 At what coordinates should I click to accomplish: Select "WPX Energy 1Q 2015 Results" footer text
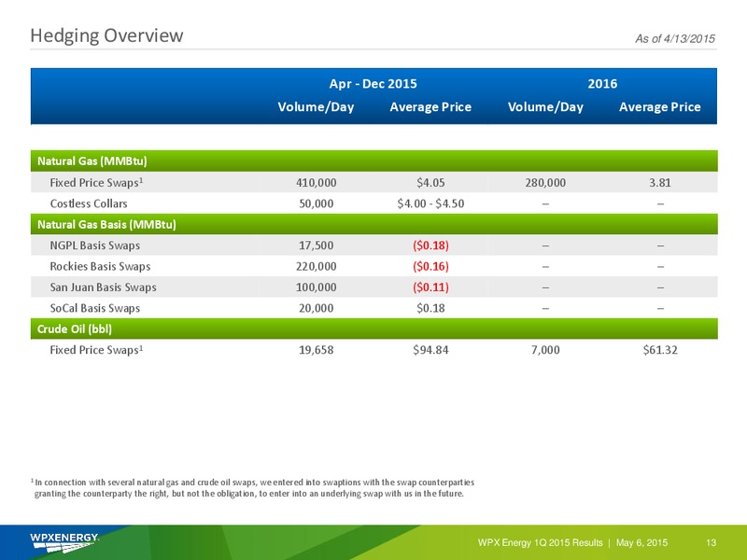(541, 543)
